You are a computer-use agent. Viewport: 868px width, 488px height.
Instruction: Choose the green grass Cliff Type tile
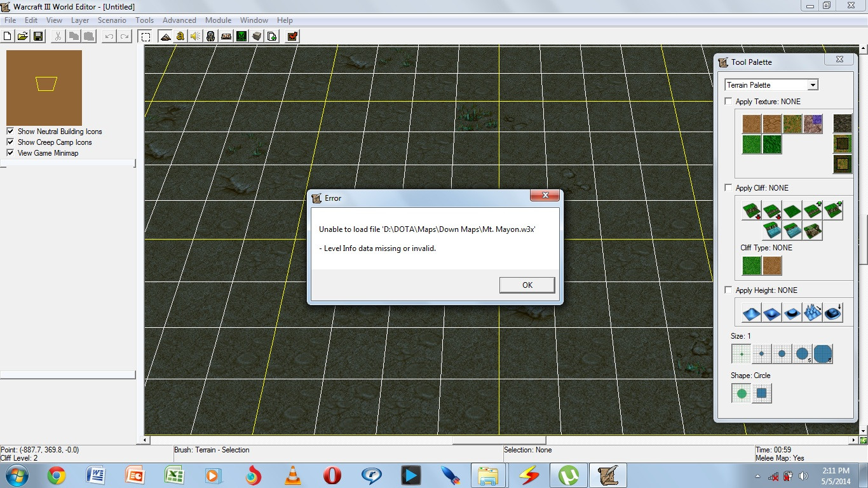[752, 266]
